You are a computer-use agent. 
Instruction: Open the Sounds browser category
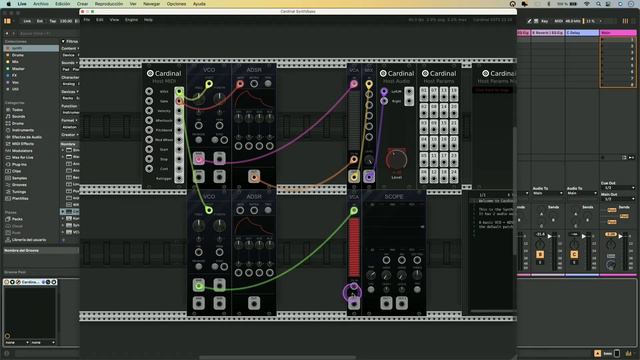point(18,116)
